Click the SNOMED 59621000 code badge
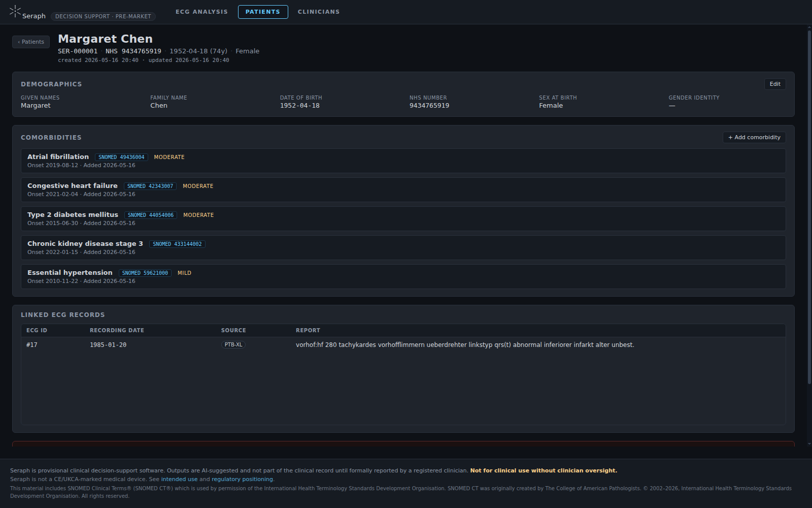Screen dimensions: 812x508 (145, 273)
